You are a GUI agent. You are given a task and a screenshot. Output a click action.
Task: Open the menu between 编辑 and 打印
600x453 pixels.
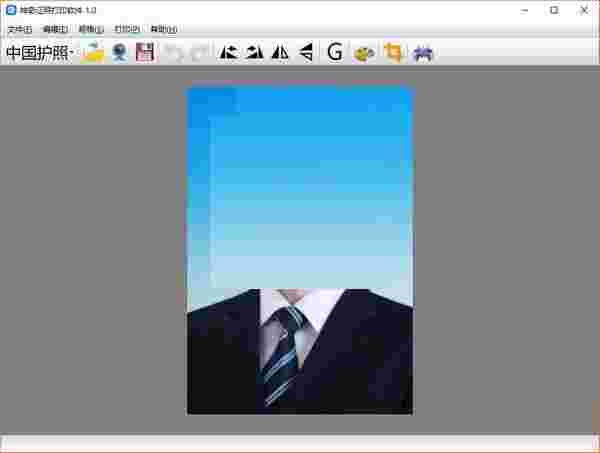tap(91, 29)
